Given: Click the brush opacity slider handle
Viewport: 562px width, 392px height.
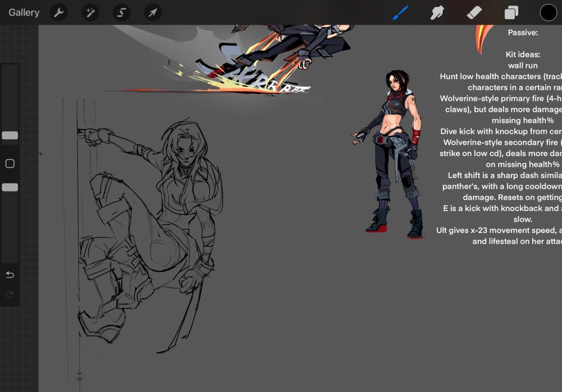Looking at the screenshot, I should tap(10, 187).
